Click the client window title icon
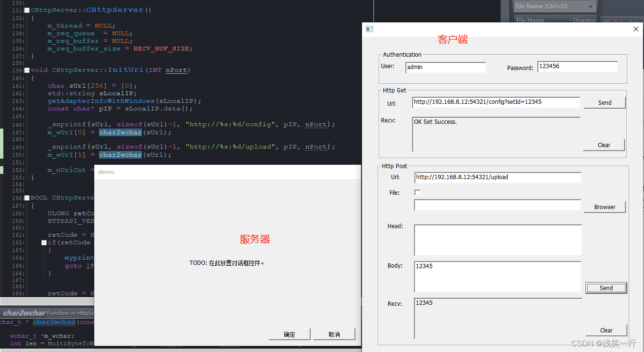 pyautogui.click(x=369, y=29)
